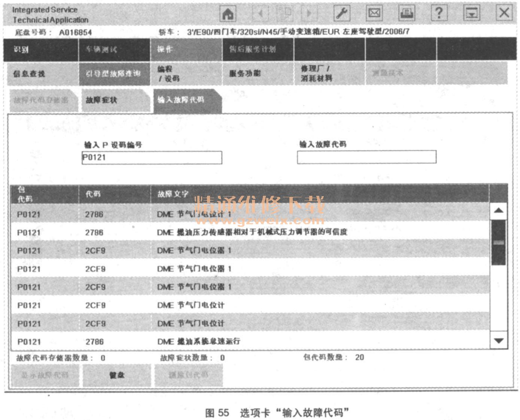520x420 pixels.
Task: Click the 输入 P 设码编号 field containing P0121
Action: (x=152, y=158)
